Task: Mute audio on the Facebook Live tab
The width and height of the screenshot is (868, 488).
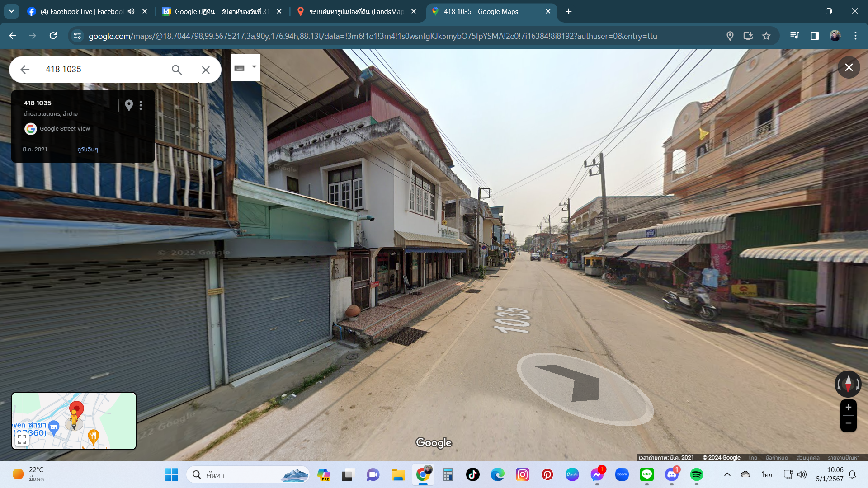Action: pos(131,11)
